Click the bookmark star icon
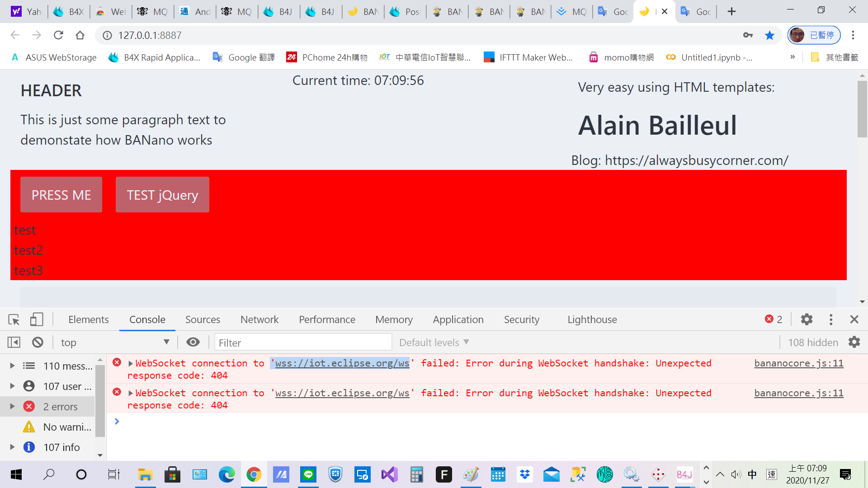This screenshot has height=488, width=868. point(769,35)
